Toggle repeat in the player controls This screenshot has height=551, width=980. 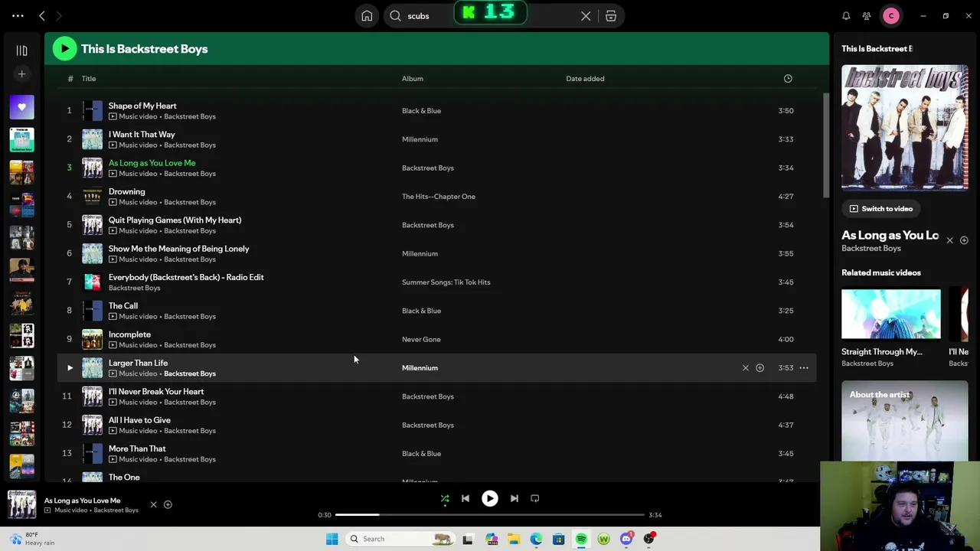[x=535, y=499]
